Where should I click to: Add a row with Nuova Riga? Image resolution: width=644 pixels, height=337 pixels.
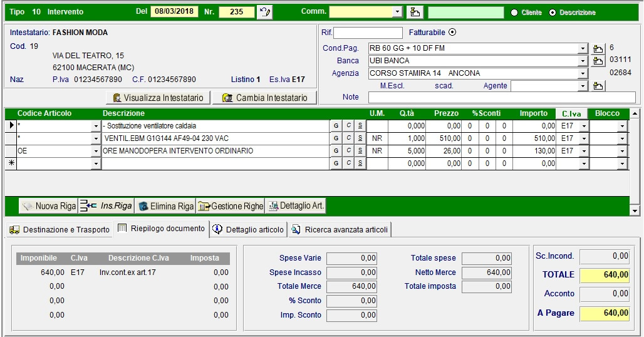48,206
